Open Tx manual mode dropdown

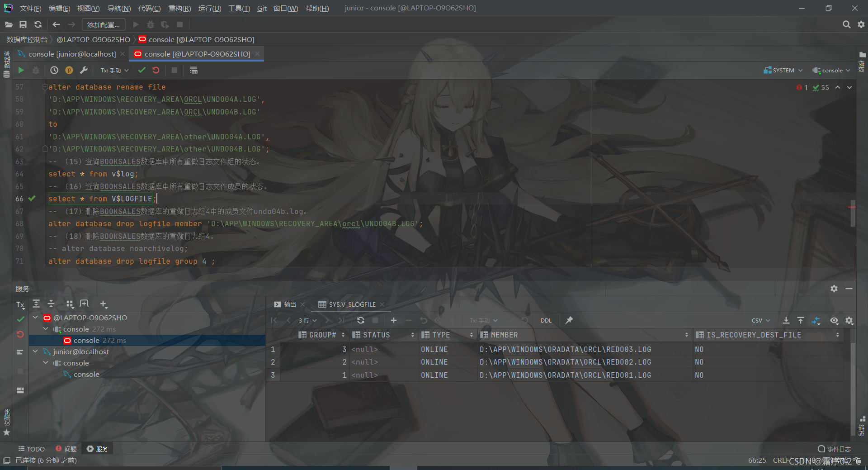click(115, 70)
